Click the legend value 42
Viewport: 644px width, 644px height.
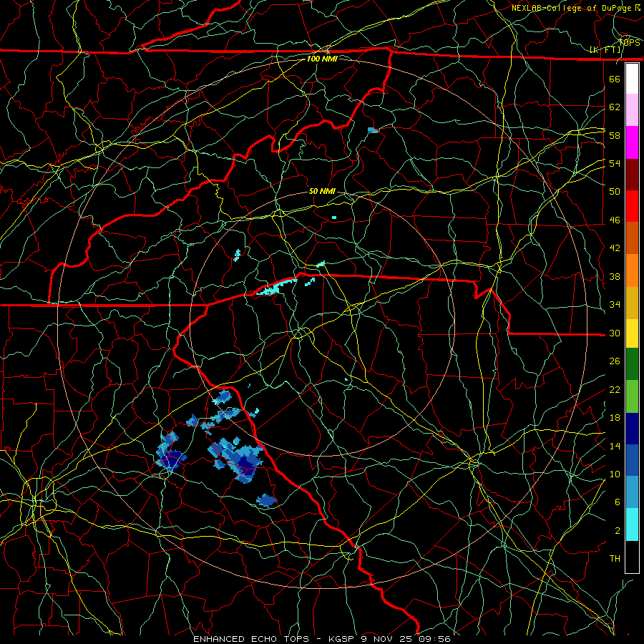[615, 248]
